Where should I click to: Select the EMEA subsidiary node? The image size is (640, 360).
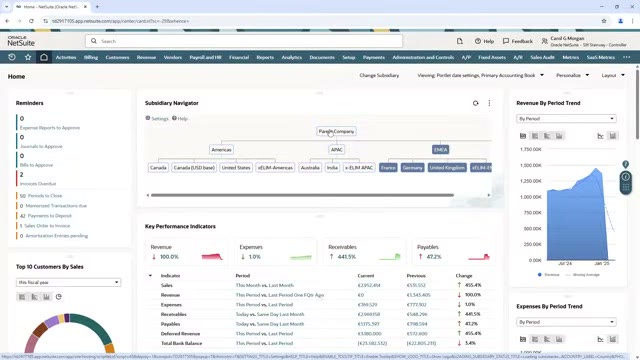pos(440,150)
